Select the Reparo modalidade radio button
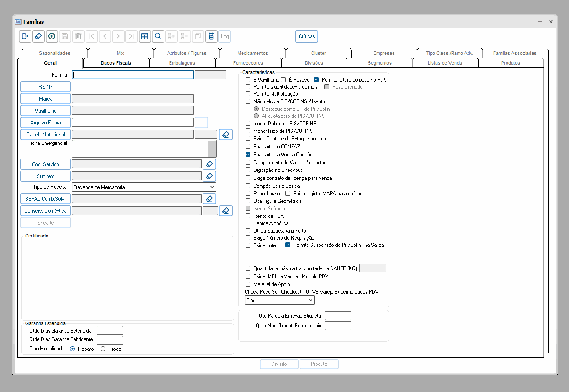This screenshot has height=392, width=569. (73, 349)
